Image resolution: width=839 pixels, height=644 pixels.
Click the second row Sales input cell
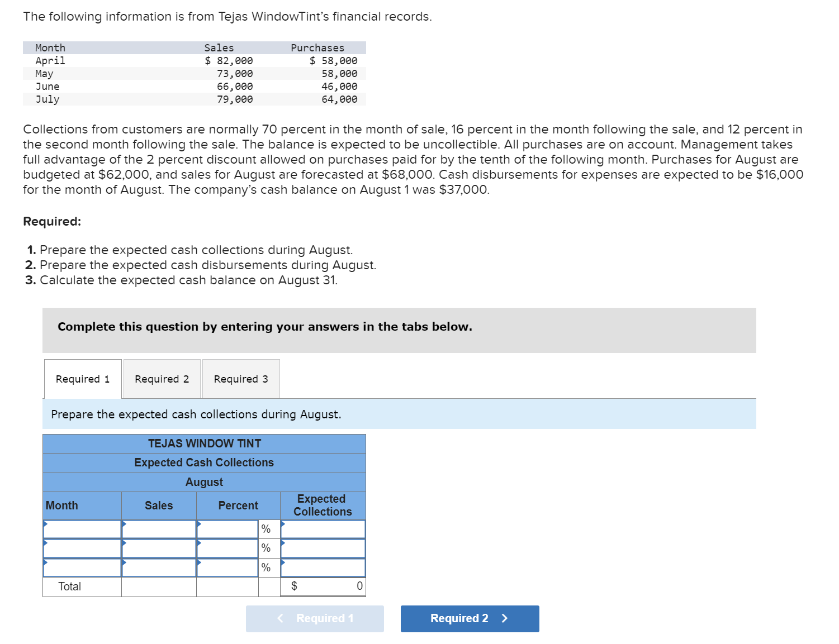pos(159,548)
